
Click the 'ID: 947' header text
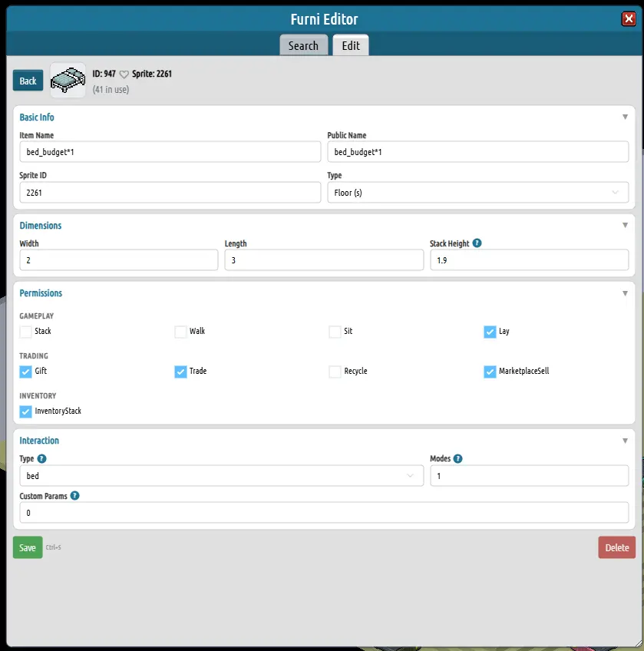pyautogui.click(x=104, y=74)
